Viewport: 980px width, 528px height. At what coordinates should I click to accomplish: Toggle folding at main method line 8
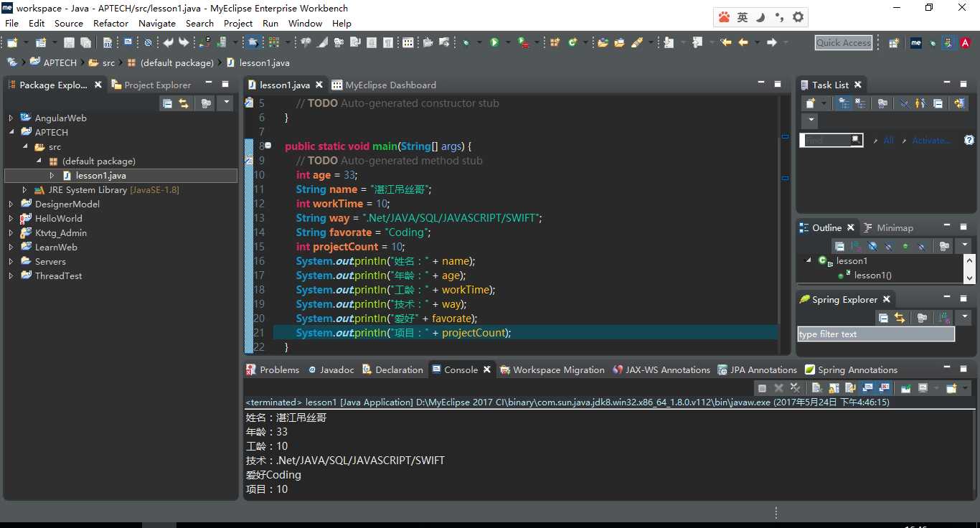coord(268,146)
